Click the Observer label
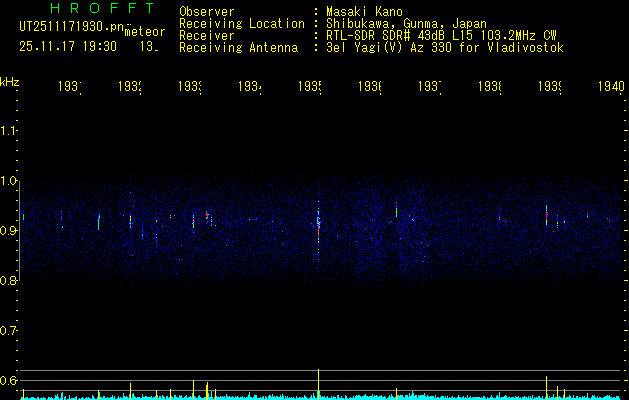Viewport: 629px width, 400px height. tap(207, 11)
